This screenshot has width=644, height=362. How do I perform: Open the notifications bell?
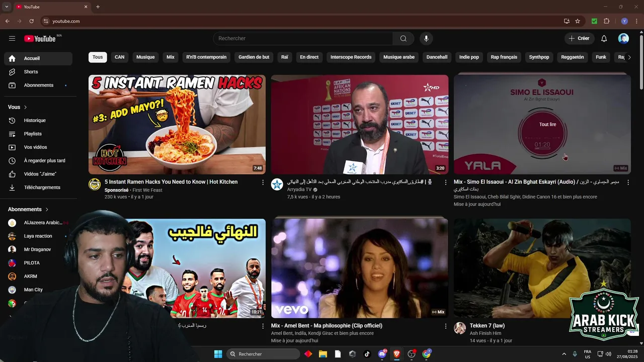click(x=604, y=39)
